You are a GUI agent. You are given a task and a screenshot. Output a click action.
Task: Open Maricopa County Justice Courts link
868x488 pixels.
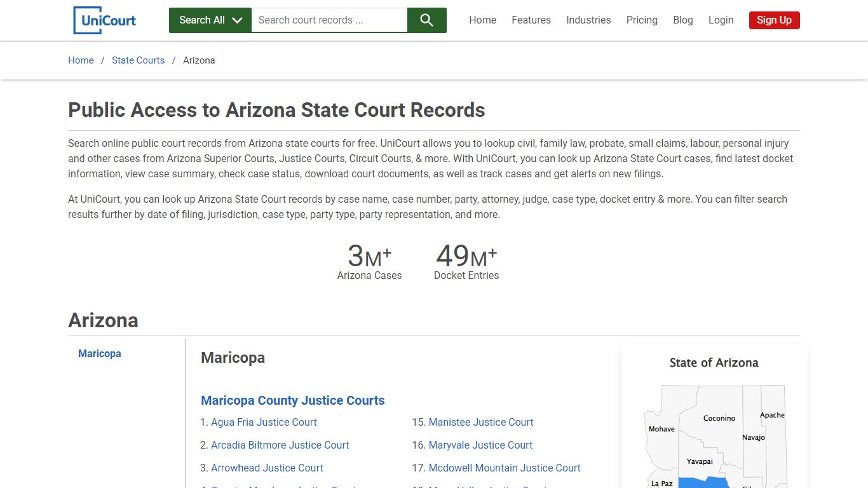(293, 400)
